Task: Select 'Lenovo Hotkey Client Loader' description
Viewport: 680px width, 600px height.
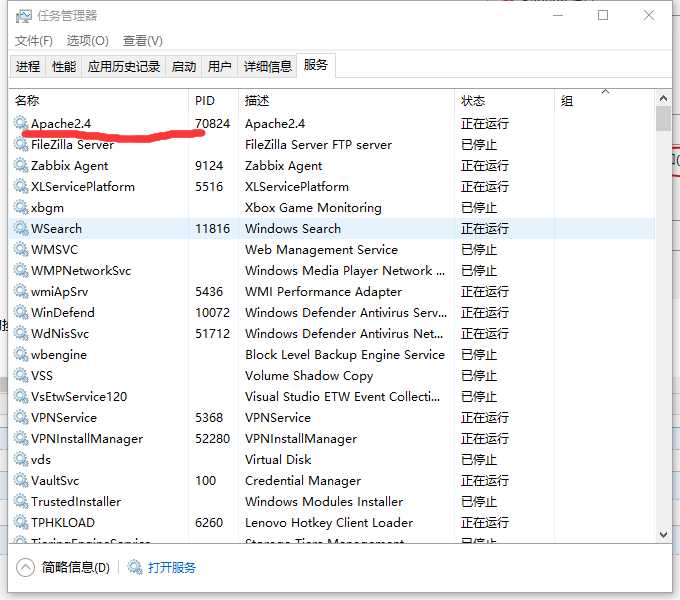Action: coord(329,523)
